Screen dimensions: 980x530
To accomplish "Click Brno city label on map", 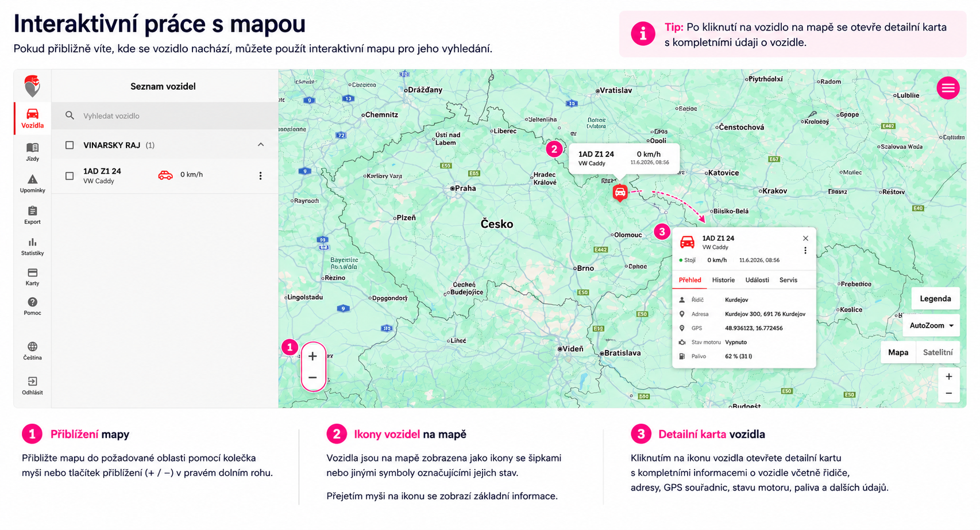I will pyautogui.click(x=585, y=268).
